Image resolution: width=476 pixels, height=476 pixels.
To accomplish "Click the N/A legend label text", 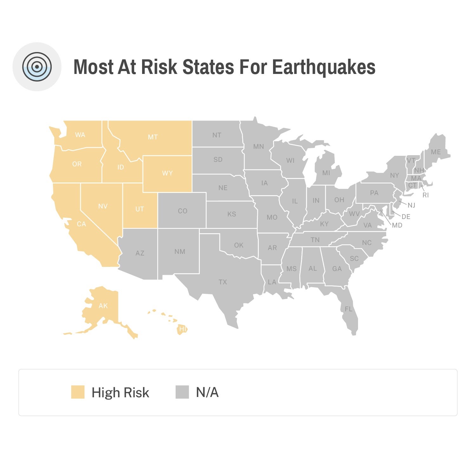I will (x=207, y=393).
